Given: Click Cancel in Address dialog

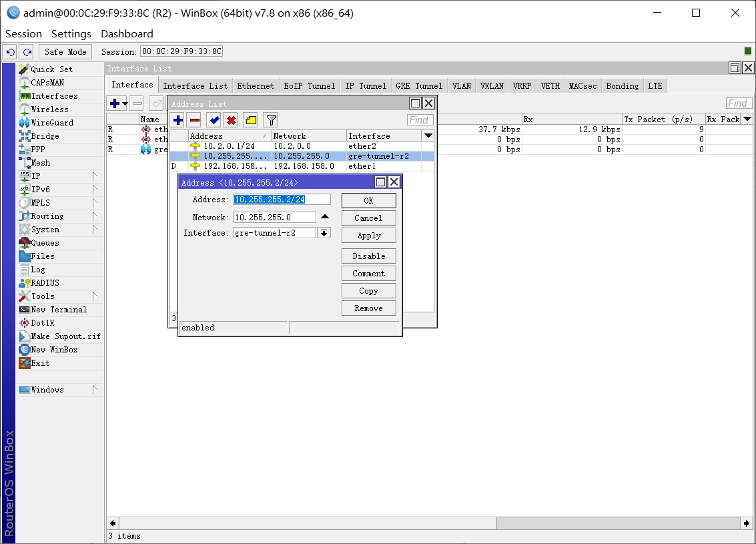Looking at the screenshot, I should [x=369, y=218].
